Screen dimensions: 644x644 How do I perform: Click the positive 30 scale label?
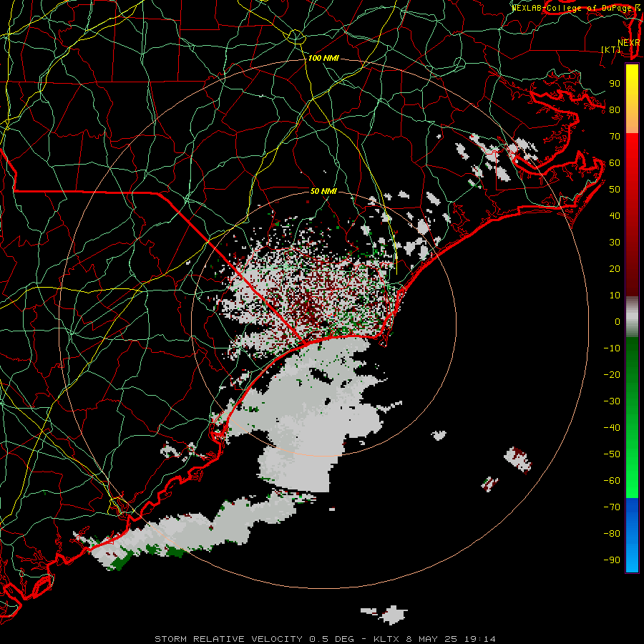coord(615,243)
